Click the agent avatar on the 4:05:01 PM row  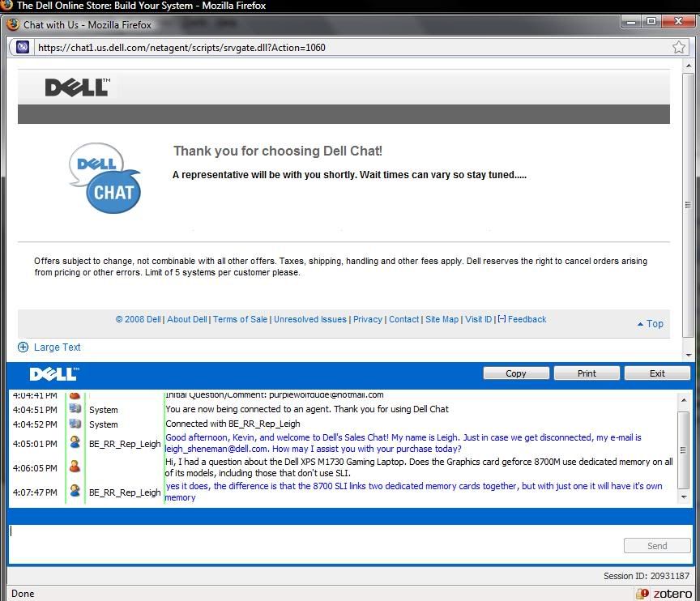[75, 442]
